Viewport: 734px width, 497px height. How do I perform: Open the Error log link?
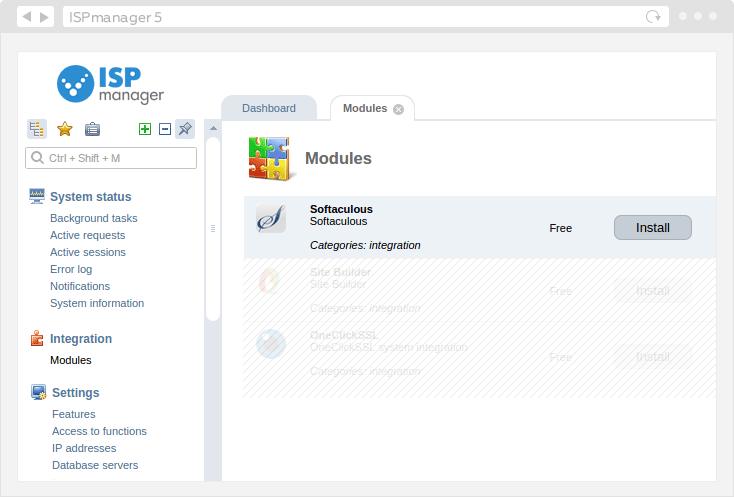pos(71,269)
